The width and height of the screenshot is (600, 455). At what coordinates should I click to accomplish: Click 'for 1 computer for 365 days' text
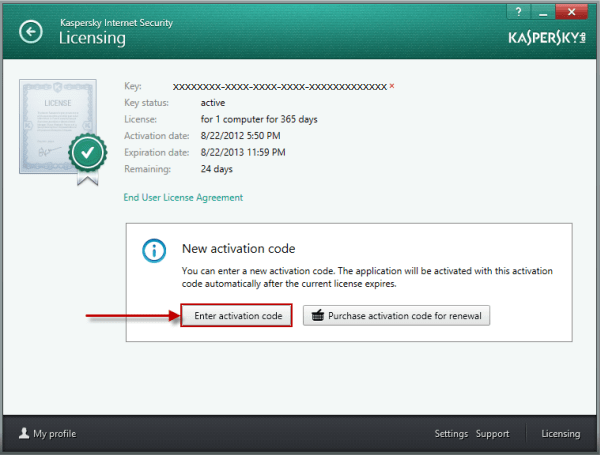(x=259, y=119)
